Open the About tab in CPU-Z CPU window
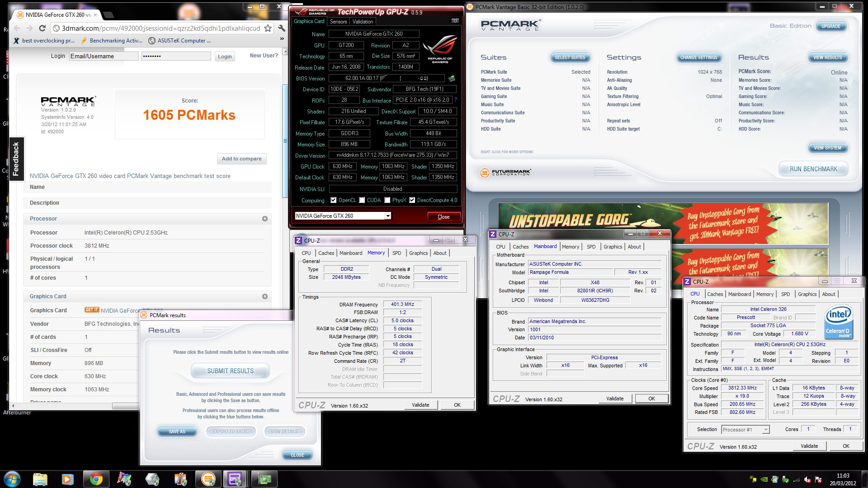Image resolution: width=868 pixels, height=488 pixels. (x=828, y=294)
